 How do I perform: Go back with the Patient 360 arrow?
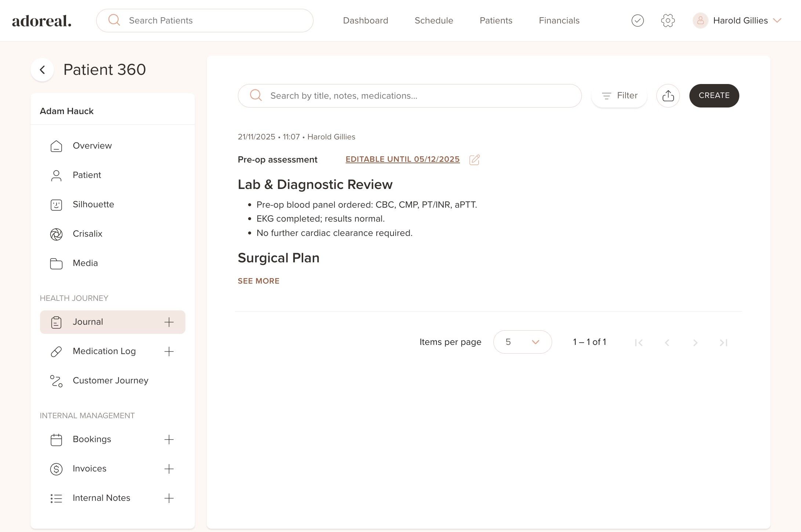click(x=43, y=70)
